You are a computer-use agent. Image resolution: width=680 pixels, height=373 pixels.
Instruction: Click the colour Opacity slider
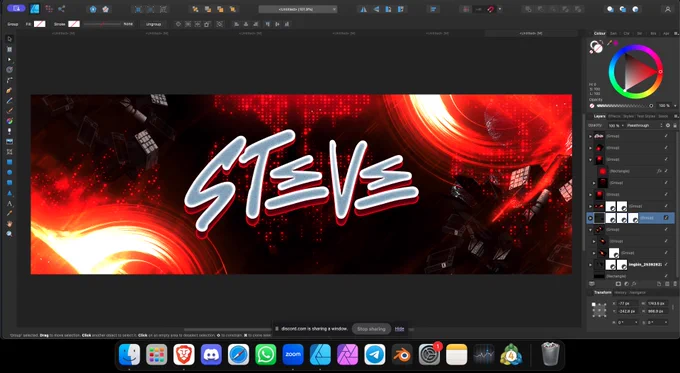point(624,106)
